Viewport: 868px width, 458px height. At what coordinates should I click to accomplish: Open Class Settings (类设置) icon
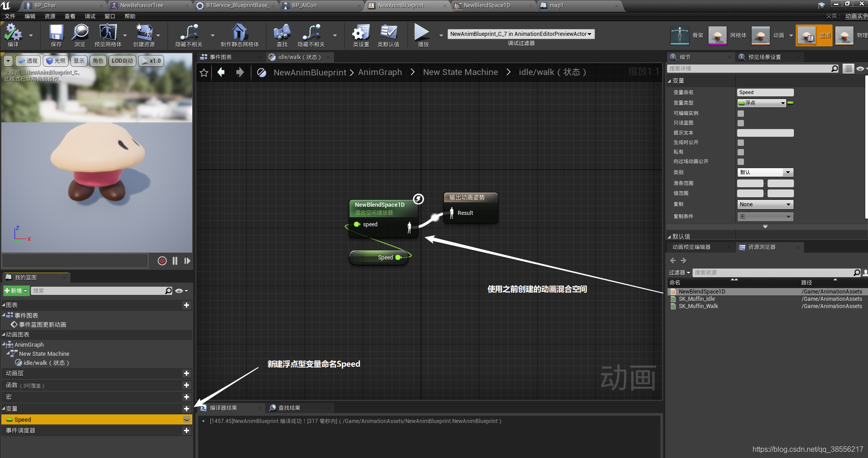[x=361, y=32]
